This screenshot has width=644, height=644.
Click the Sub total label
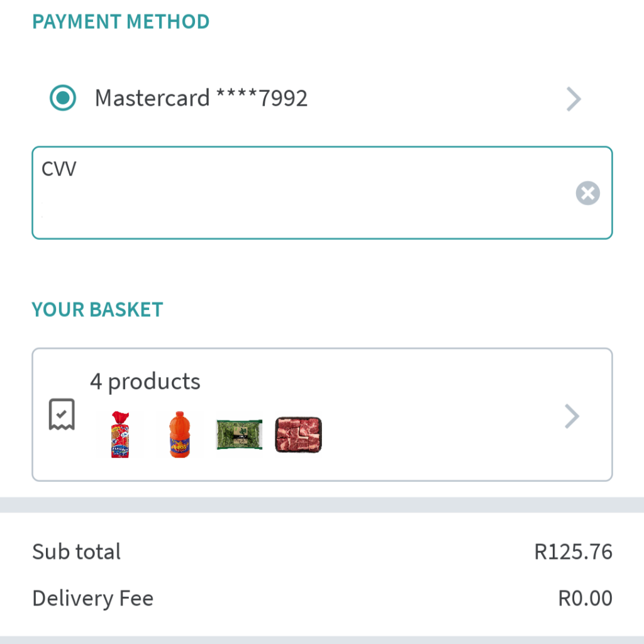(x=76, y=551)
